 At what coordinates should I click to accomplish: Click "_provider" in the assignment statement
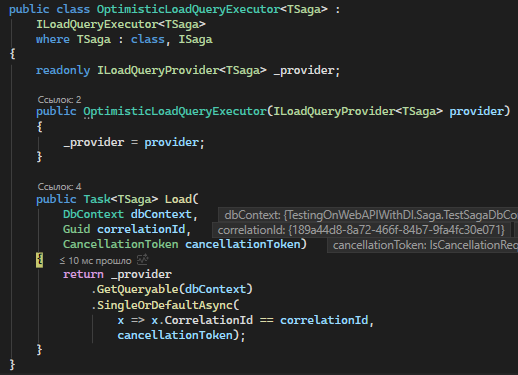coord(94,142)
